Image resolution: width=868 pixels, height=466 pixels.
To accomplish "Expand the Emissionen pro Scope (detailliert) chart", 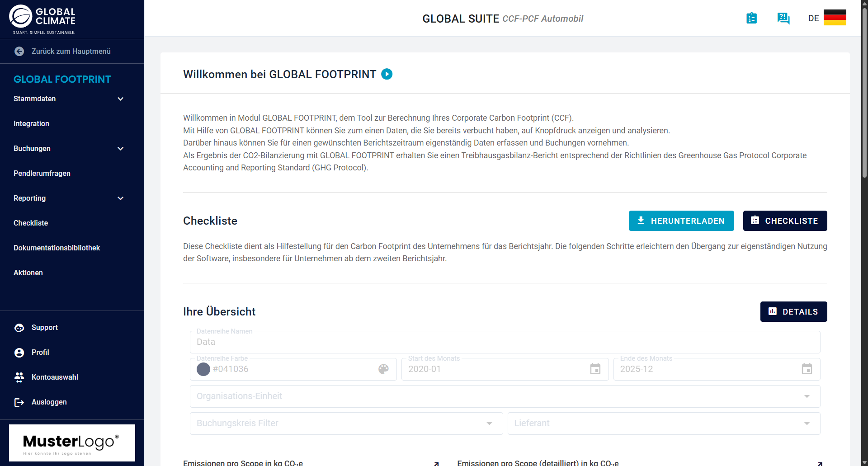I will pos(820,463).
